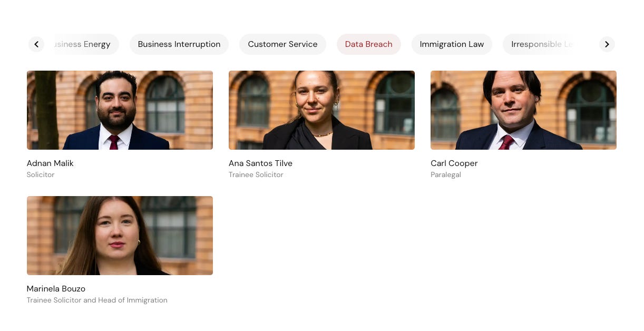
Task: Choose the Customer Service filter
Action: click(282, 44)
